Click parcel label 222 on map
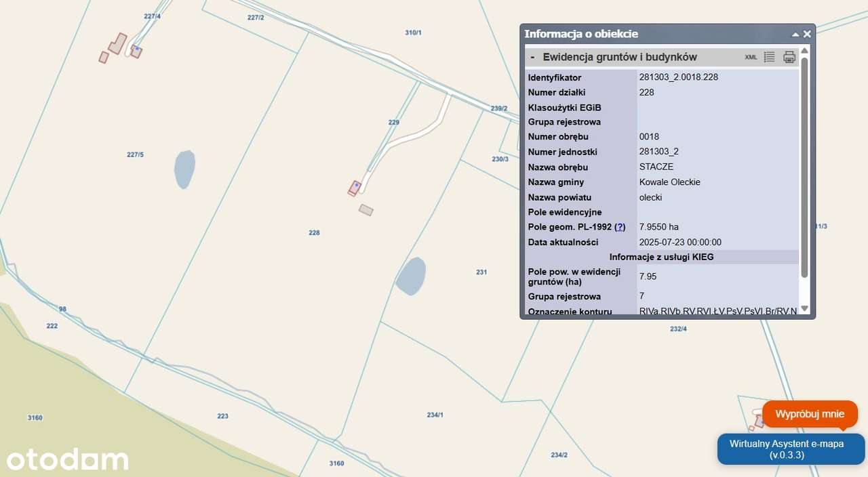Viewport: 868px width, 477px height. click(52, 326)
